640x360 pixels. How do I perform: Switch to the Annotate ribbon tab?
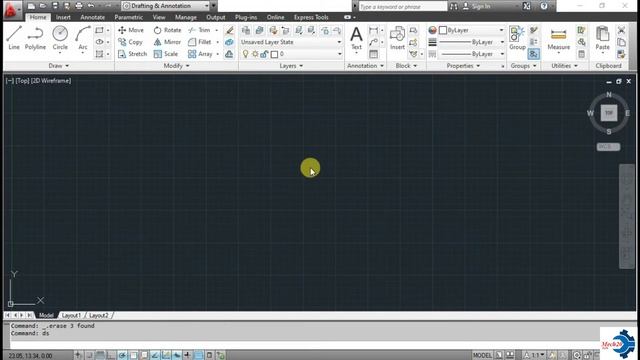click(93, 17)
